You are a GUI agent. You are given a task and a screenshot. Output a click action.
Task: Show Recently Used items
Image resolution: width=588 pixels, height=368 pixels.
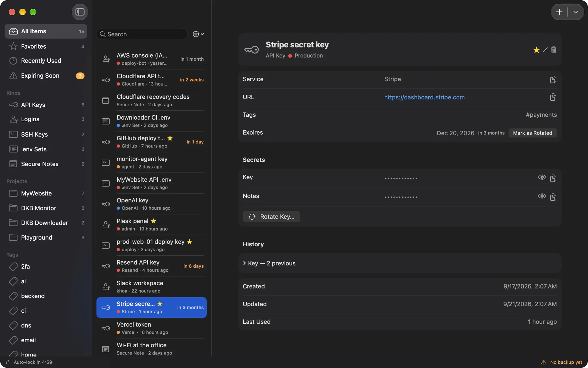tap(46, 61)
